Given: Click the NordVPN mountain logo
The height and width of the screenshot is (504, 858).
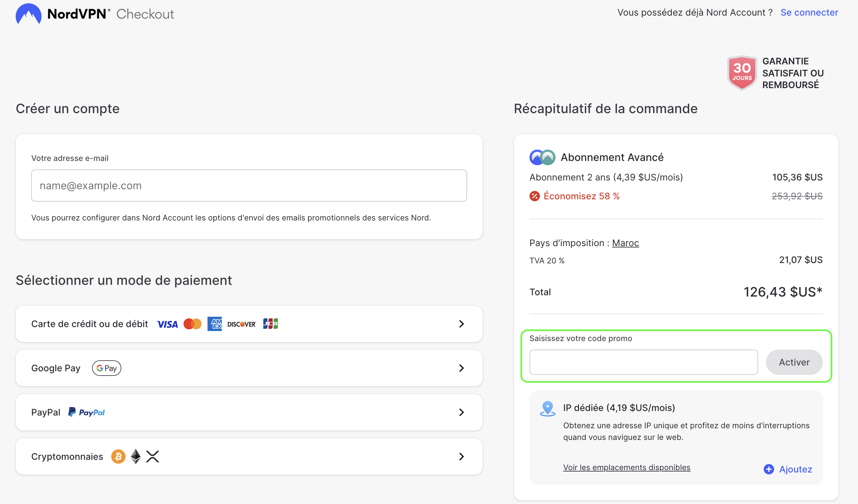Looking at the screenshot, I should [29, 14].
